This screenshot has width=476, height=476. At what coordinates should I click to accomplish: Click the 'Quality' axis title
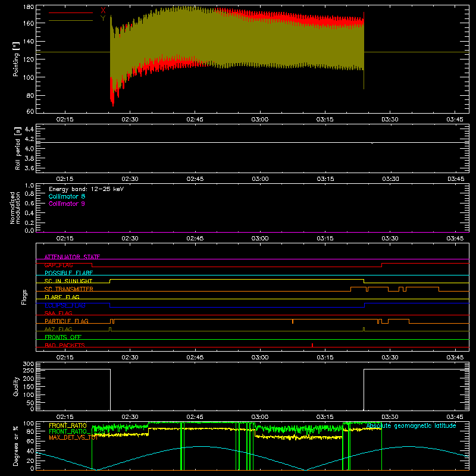pos(16,386)
